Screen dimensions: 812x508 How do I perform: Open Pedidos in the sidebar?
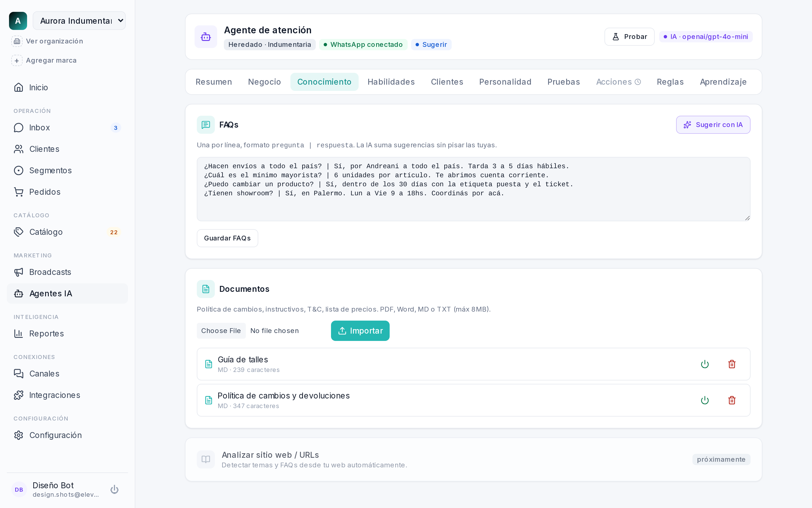click(x=67, y=192)
